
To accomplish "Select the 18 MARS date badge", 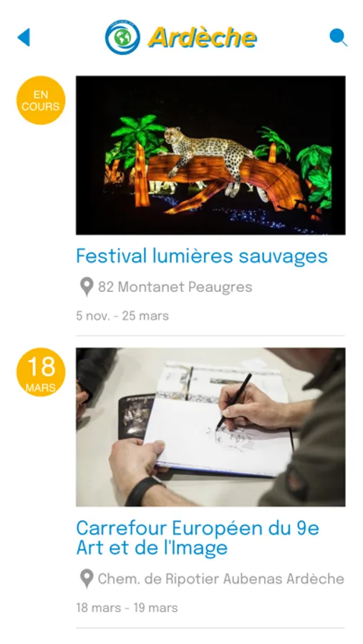I will tap(41, 372).
